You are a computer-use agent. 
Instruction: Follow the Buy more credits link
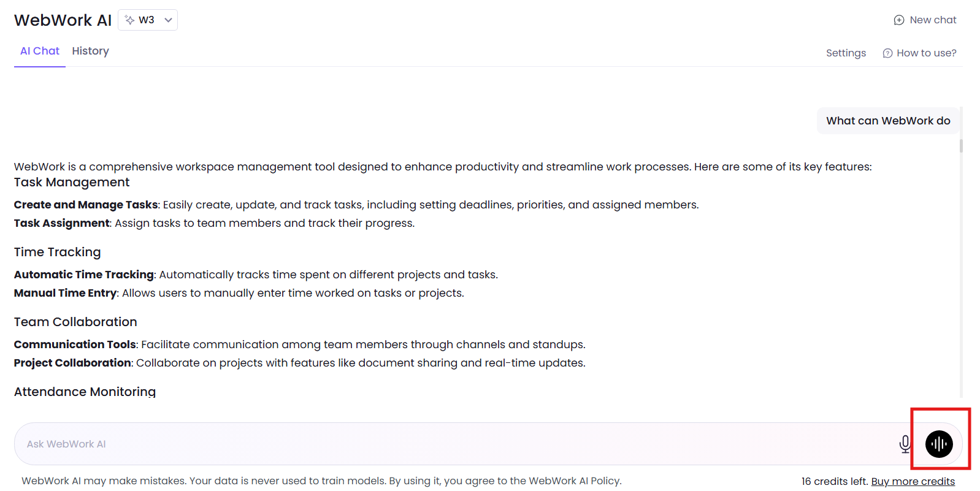coord(913,481)
